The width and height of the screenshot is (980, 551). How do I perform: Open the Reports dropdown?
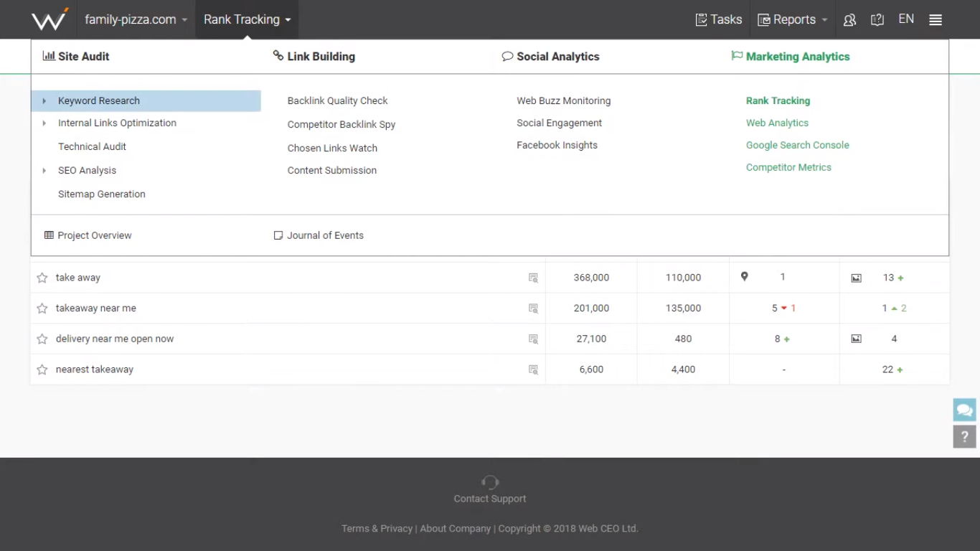(793, 19)
